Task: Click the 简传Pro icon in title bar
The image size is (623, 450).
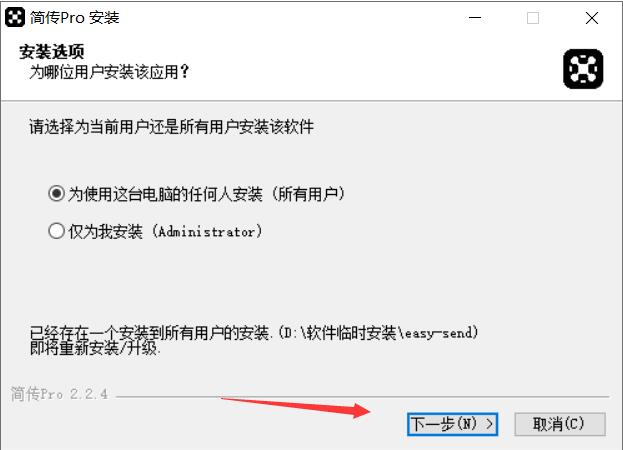Action: click(x=15, y=17)
